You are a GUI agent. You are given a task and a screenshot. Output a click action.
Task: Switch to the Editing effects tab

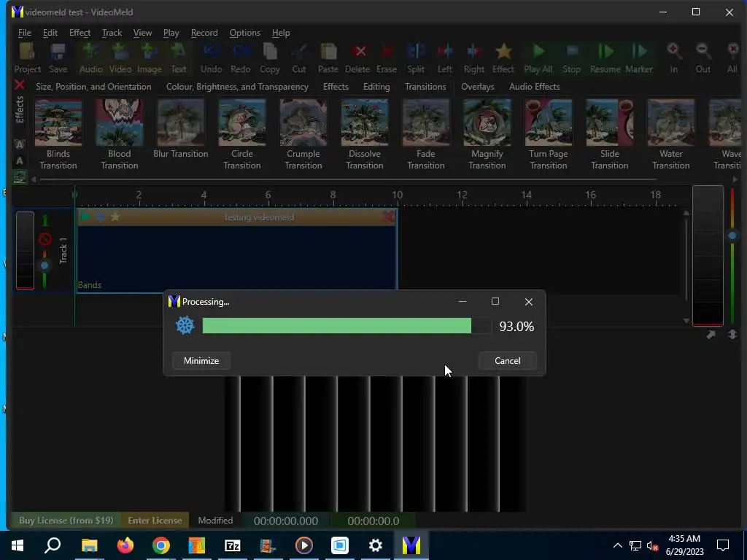(376, 87)
